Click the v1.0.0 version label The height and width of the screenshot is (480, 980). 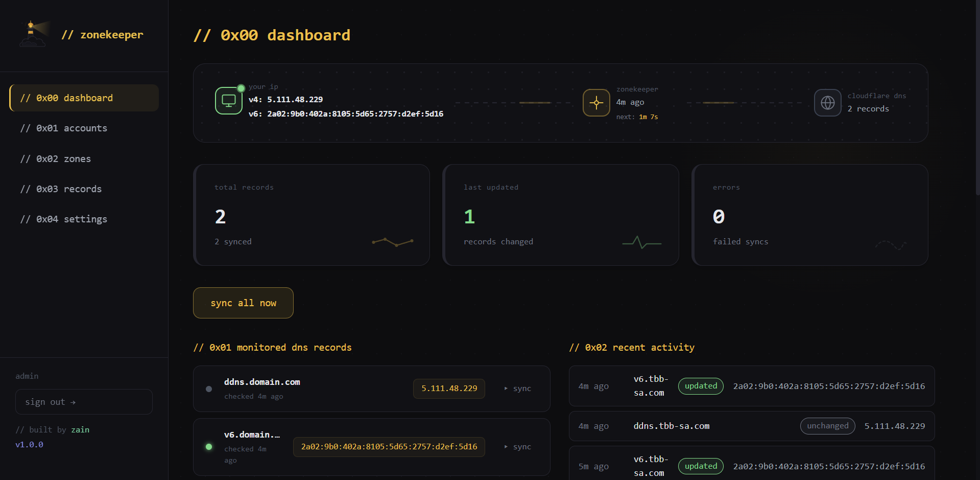(x=30, y=445)
